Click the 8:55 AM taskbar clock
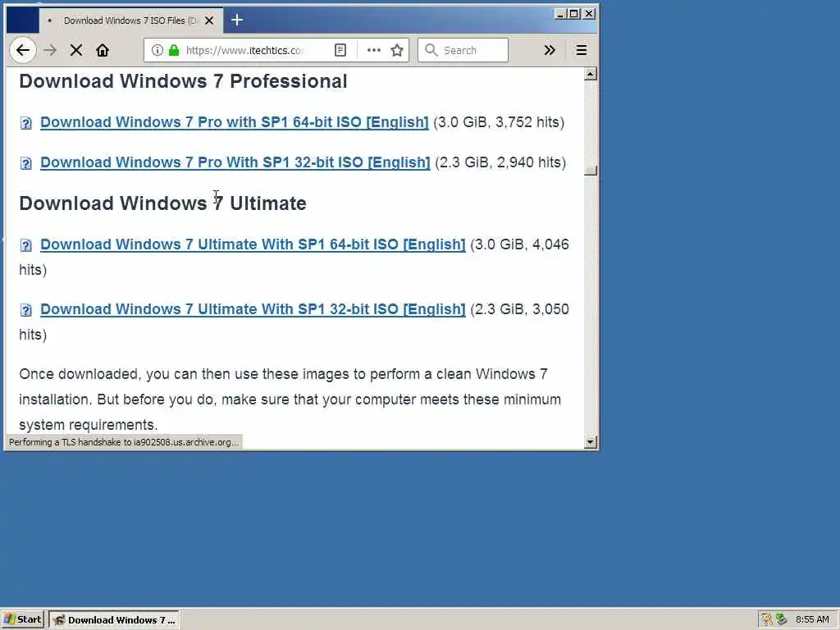This screenshot has width=840, height=630. [x=812, y=620]
